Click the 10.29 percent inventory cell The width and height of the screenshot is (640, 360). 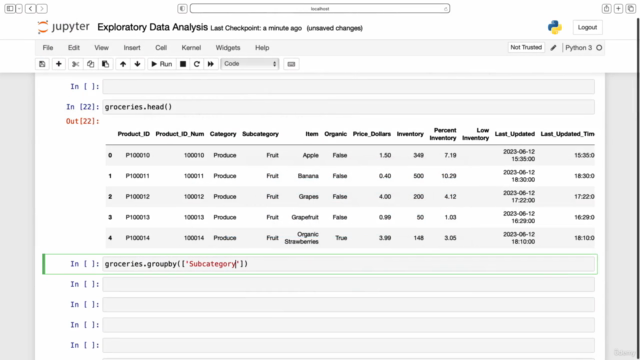pyautogui.click(x=449, y=176)
